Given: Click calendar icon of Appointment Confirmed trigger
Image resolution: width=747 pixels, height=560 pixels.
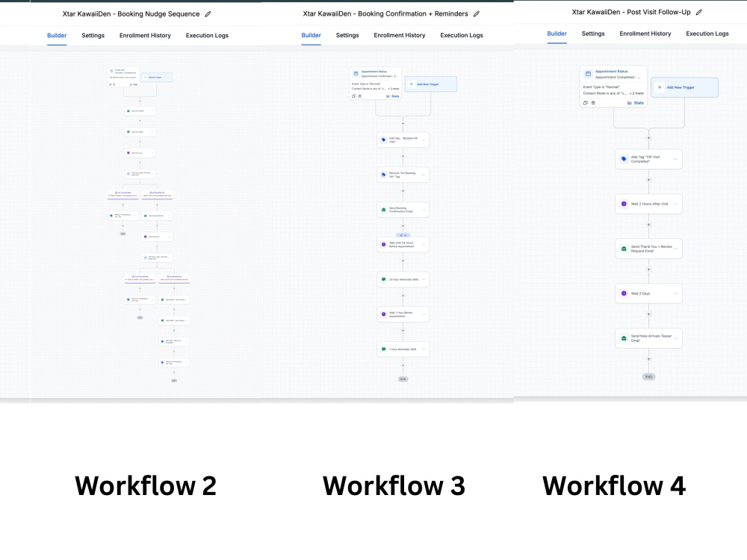Looking at the screenshot, I should [356, 73].
